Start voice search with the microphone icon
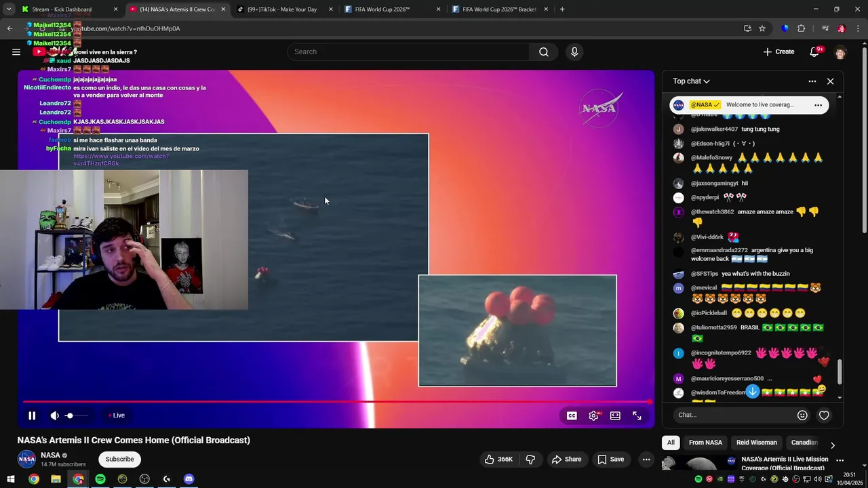Screen dimensions: 868x488 coord(574,52)
